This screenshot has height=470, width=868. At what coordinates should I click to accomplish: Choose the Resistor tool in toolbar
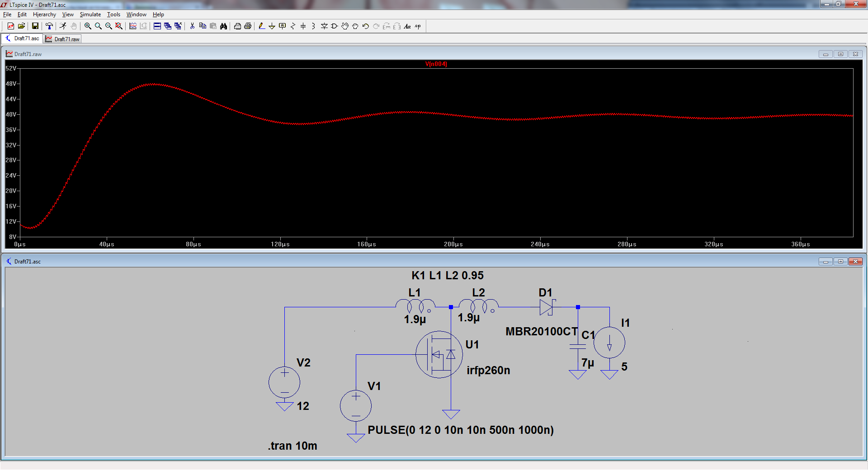click(x=292, y=26)
